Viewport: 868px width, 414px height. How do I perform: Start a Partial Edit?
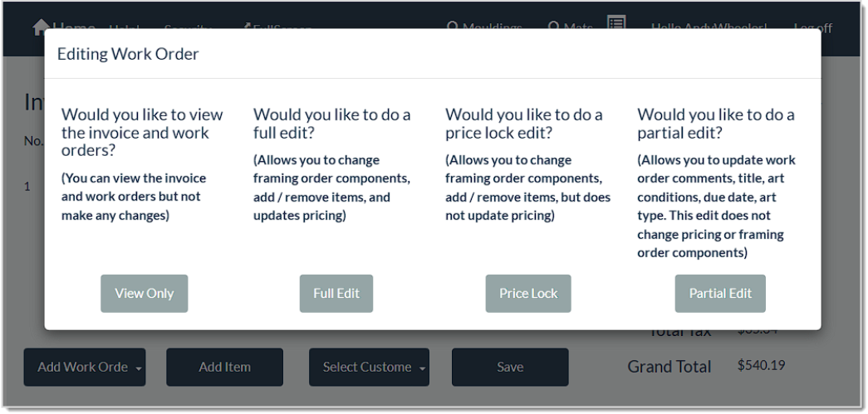click(720, 294)
